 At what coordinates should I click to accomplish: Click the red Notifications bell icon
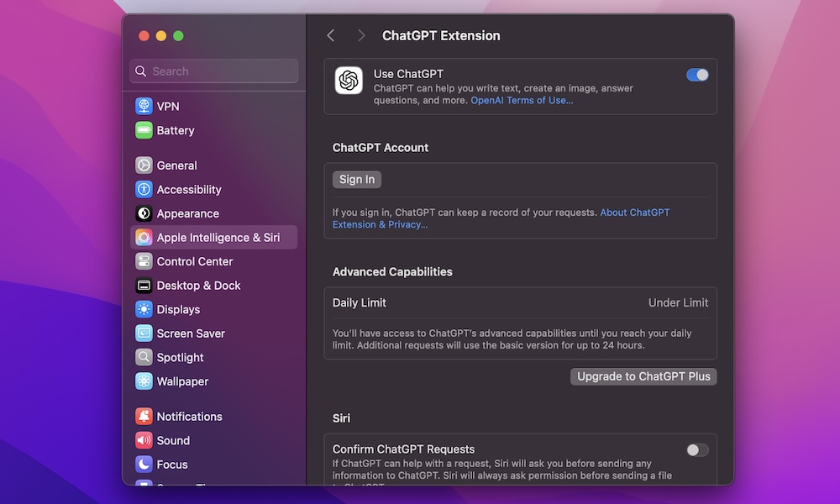[x=144, y=417]
